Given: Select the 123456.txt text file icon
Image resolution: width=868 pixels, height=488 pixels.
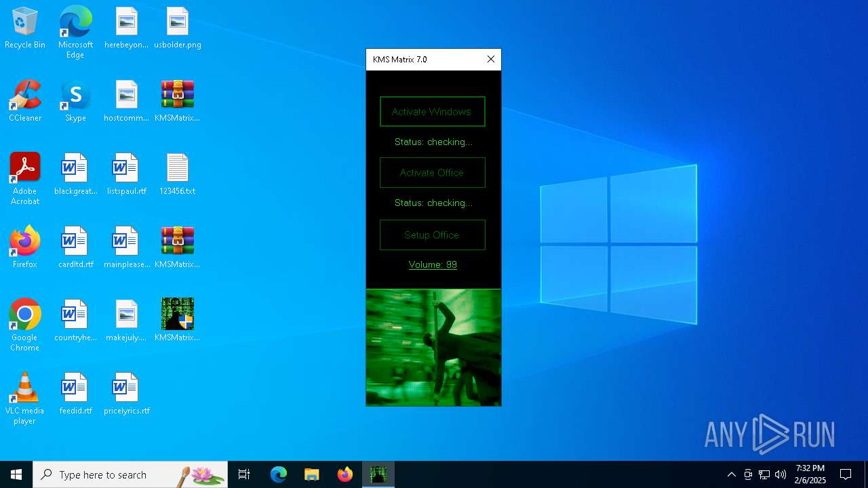Looking at the screenshot, I should coord(178,175).
